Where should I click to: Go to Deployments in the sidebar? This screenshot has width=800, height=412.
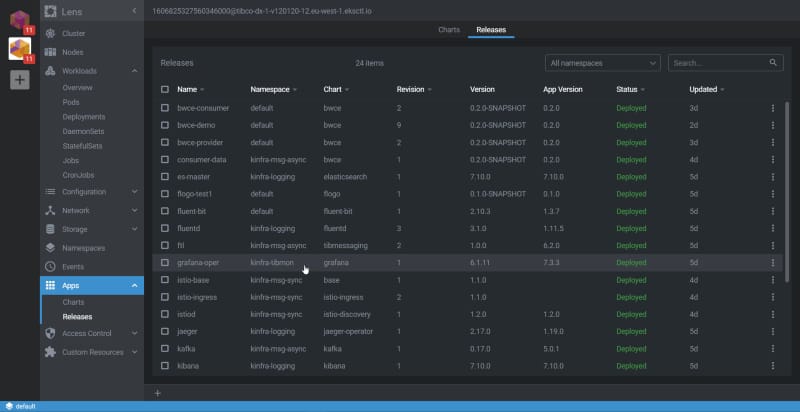pos(83,116)
